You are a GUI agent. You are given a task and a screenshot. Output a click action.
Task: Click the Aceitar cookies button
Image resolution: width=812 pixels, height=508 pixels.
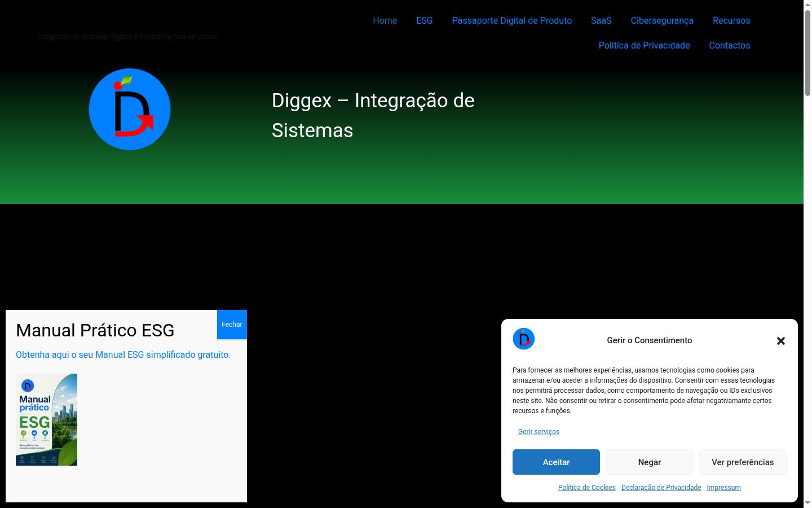click(x=556, y=462)
